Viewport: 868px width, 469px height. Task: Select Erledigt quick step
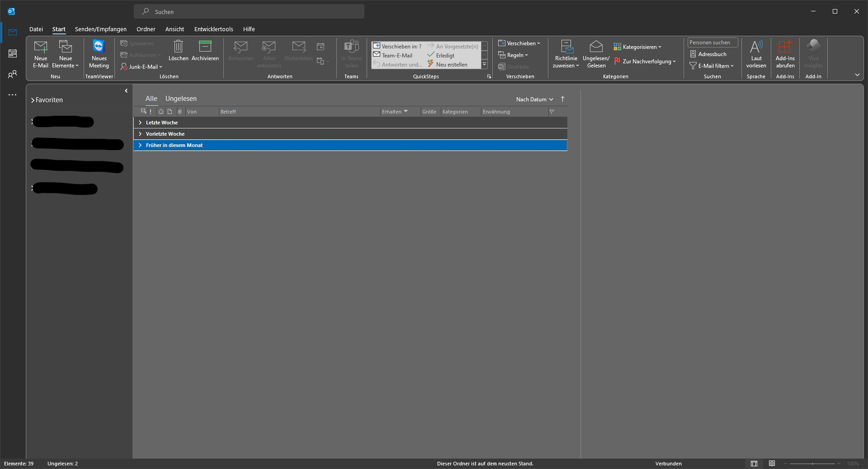(x=441, y=55)
